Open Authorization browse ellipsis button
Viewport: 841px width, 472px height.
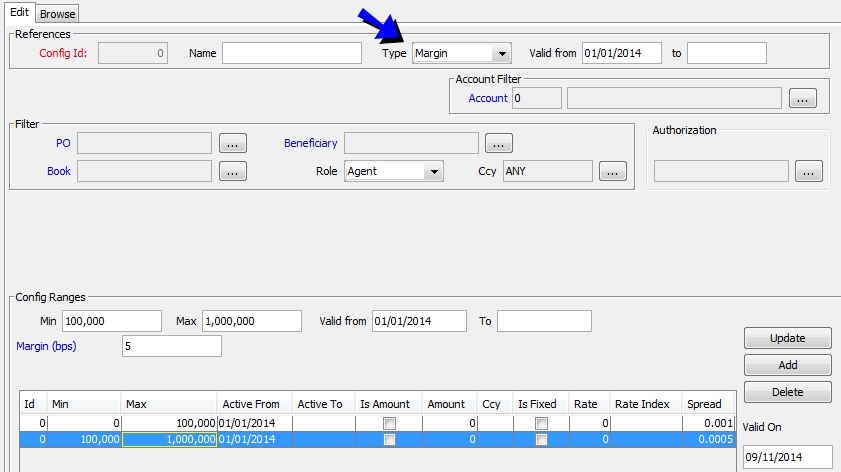click(809, 171)
